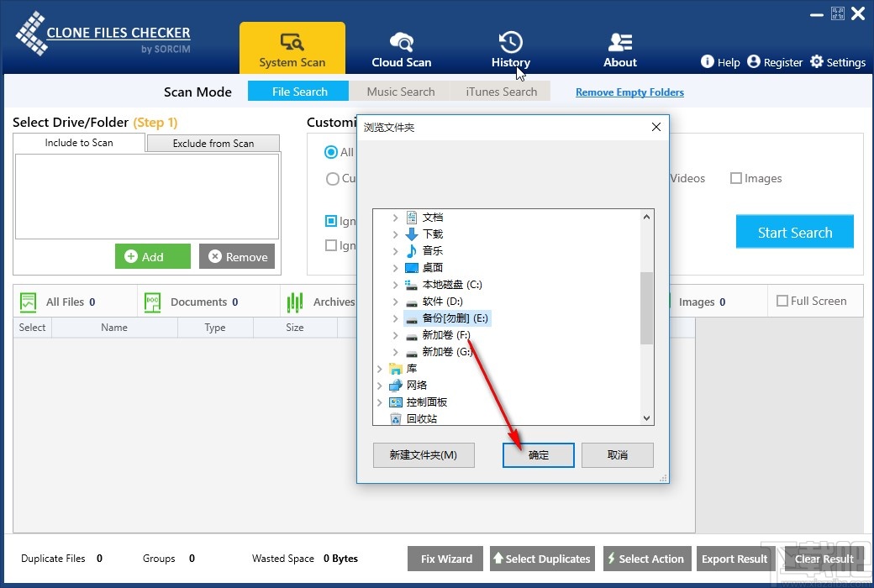The image size is (874, 588).
Task: Select the 文档 documents icon
Action: click(x=411, y=218)
